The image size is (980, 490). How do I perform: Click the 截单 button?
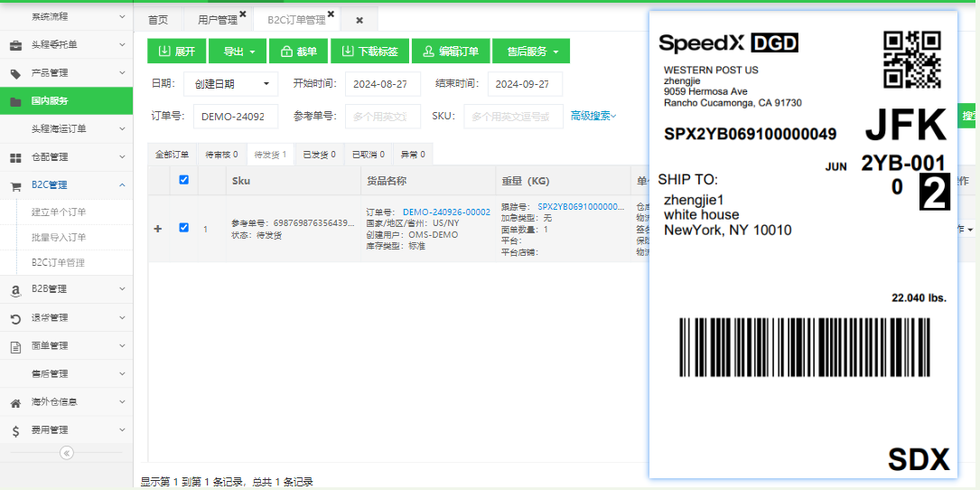click(x=299, y=52)
